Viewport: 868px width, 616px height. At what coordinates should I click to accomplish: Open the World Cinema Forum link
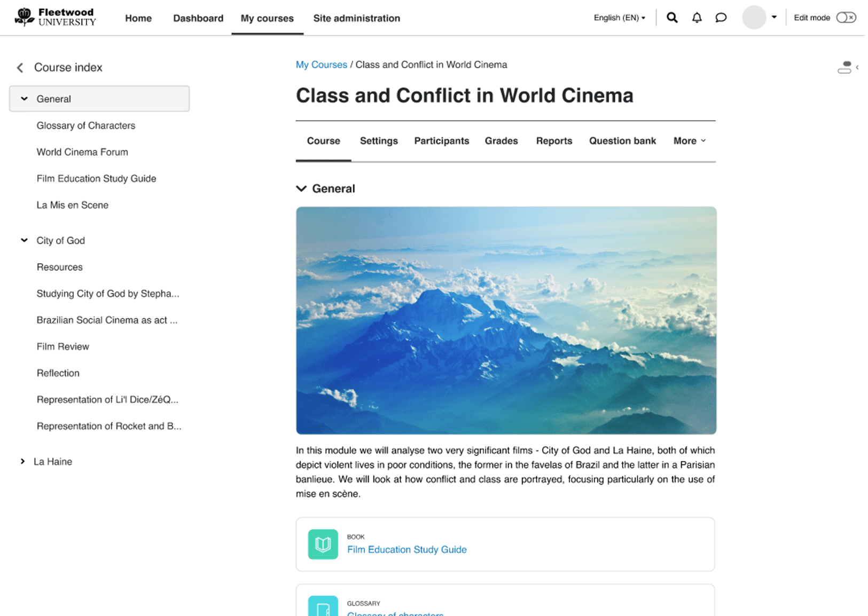click(82, 152)
